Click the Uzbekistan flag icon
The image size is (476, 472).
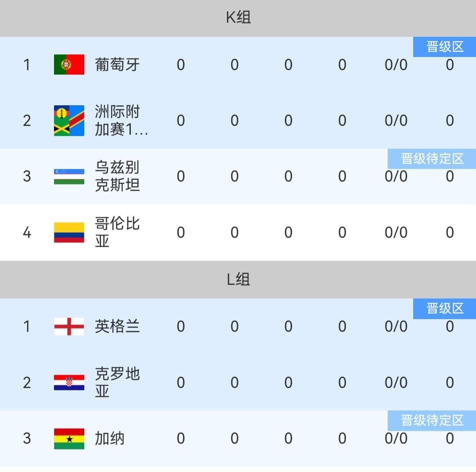click(69, 177)
